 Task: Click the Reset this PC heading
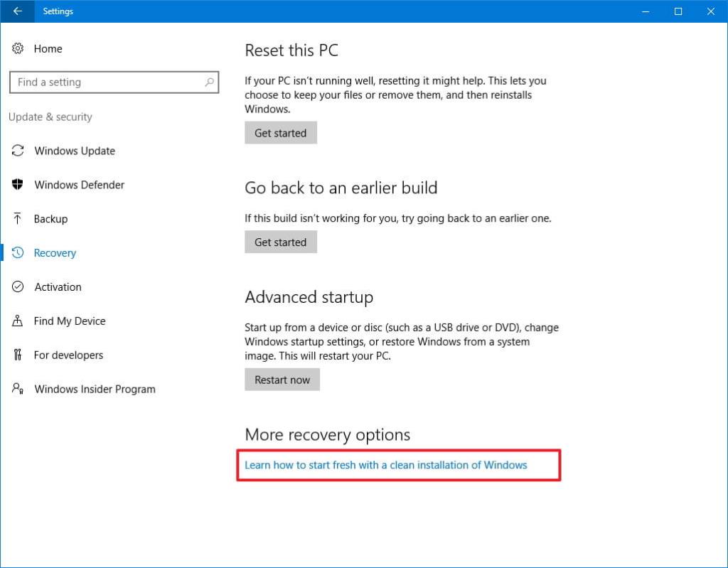pyautogui.click(x=291, y=50)
